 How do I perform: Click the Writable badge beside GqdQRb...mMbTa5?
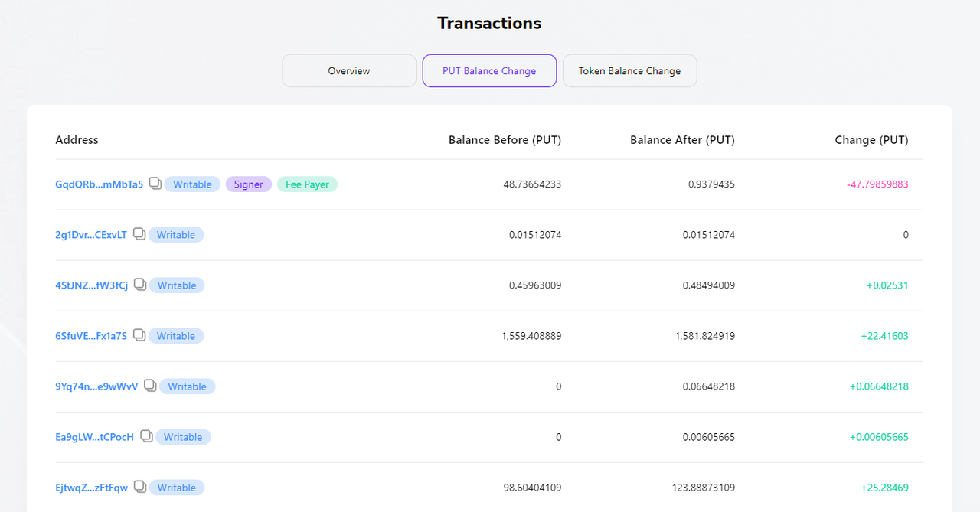192,184
